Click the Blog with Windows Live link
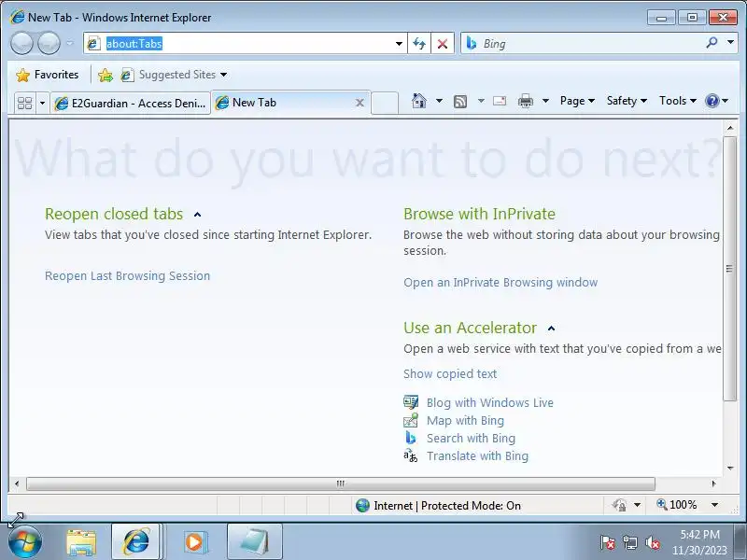Image resolution: width=747 pixels, height=560 pixels. point(489,403)
